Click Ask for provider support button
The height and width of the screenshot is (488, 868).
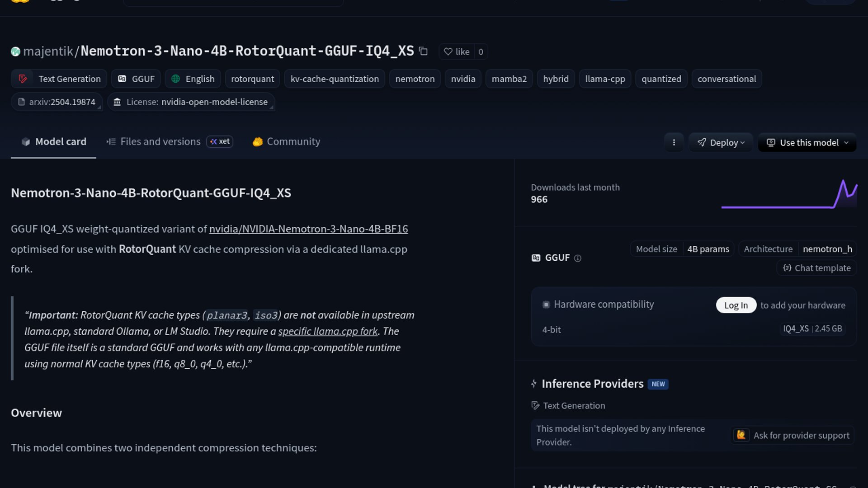click(792, 435)
